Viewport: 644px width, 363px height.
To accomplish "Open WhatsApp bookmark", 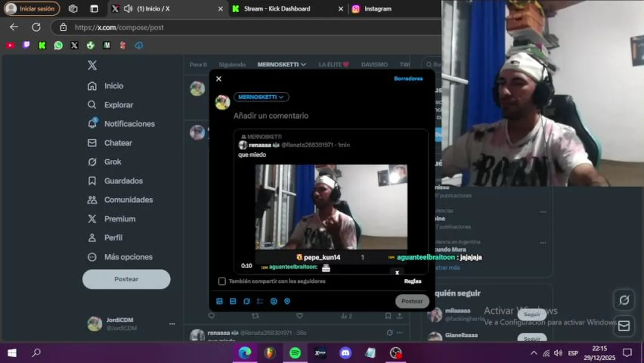I will (58, 45).
